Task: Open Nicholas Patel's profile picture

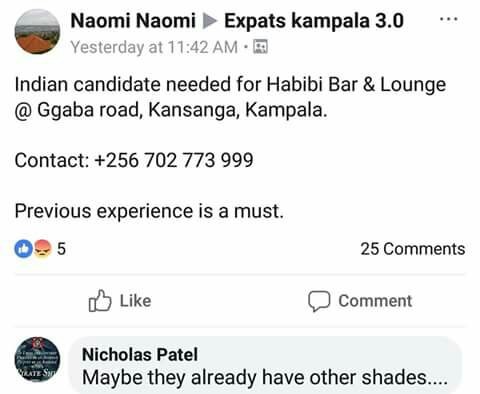Action: 37,359
